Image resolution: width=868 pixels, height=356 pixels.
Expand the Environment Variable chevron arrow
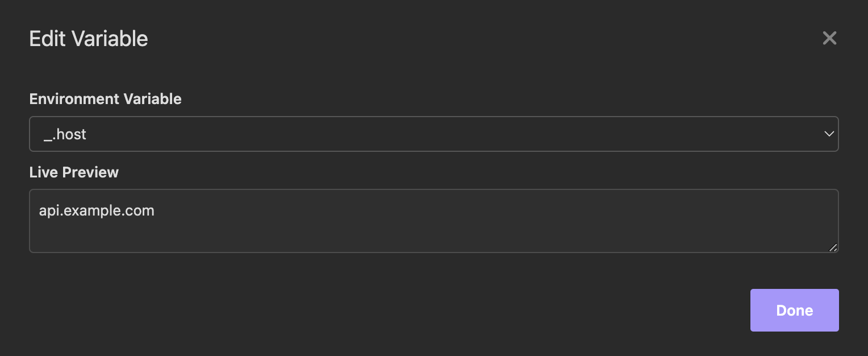(x=829, y=134)
